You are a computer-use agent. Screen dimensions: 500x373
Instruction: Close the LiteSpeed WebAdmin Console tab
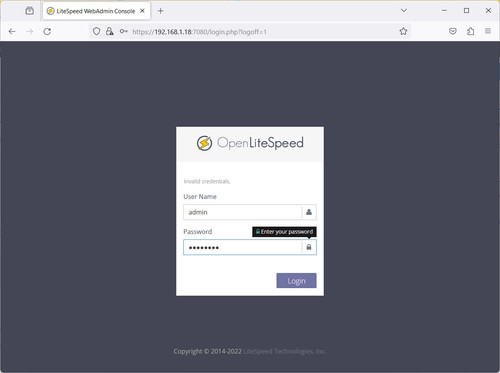142,11
